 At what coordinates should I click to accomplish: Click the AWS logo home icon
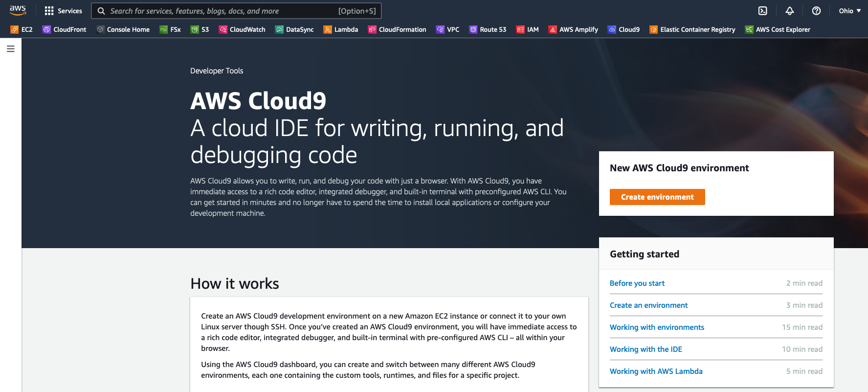[18, 10]
